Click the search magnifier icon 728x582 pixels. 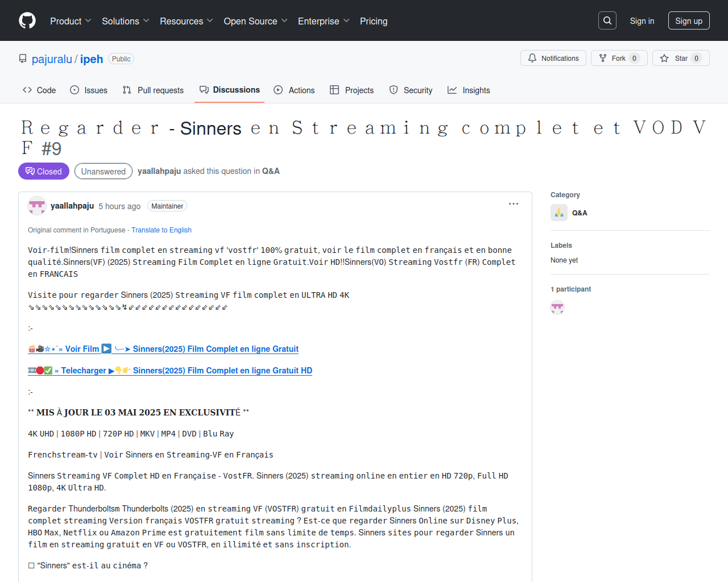tap(607, 20)
